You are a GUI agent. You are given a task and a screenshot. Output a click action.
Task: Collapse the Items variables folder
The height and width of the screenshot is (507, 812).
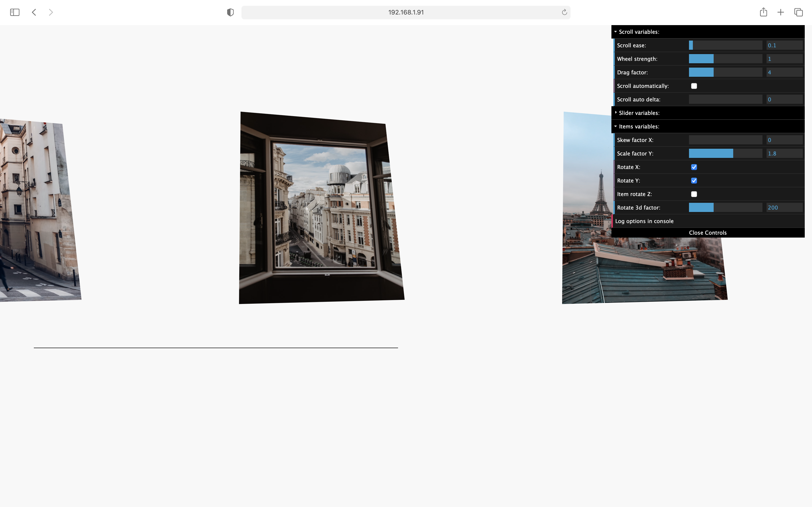pyautogui.click(x=638, y=127)
